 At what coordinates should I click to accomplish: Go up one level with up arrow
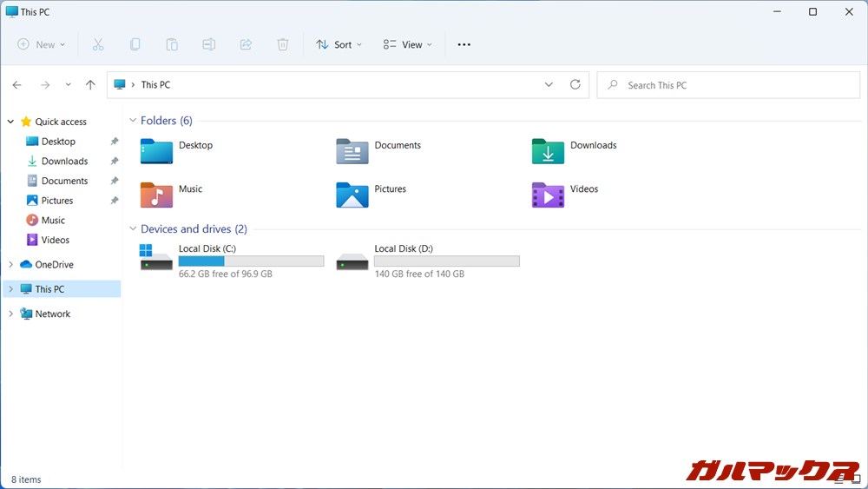coord(90,85)
